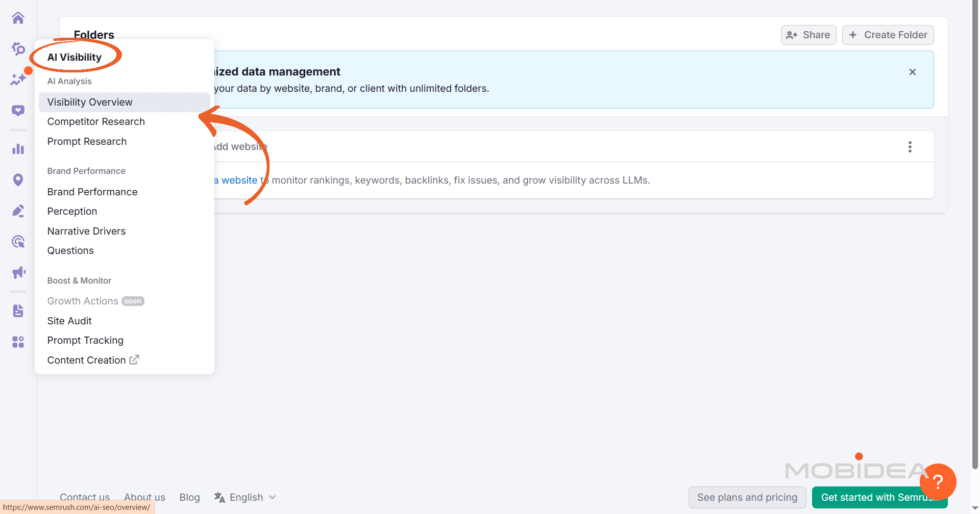Open the Local map-pin sidebar icon
Viewport: 980px width, 514px height.
[x=18, y=179]
